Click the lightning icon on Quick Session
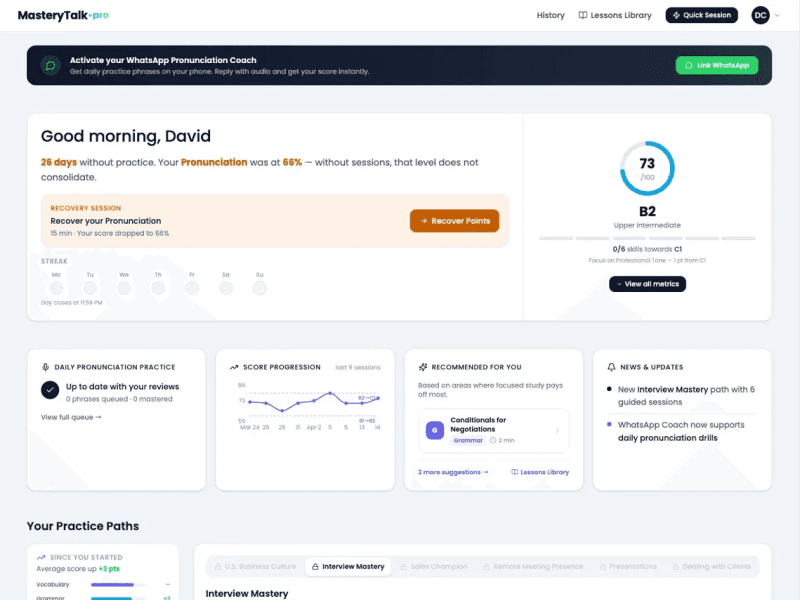This screenshot has width=800, height=600. [x=676, y=15]
